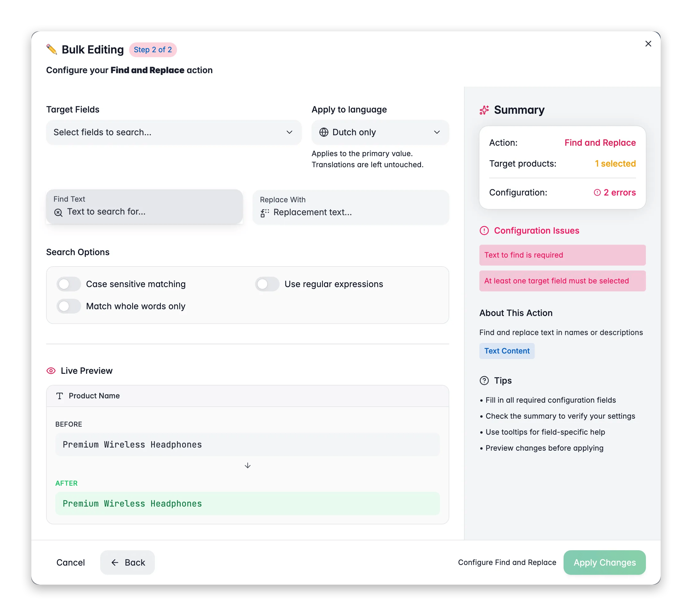The image size is (692, 616).
Task: Click the About This Action heading
Action: coord(516,313)
